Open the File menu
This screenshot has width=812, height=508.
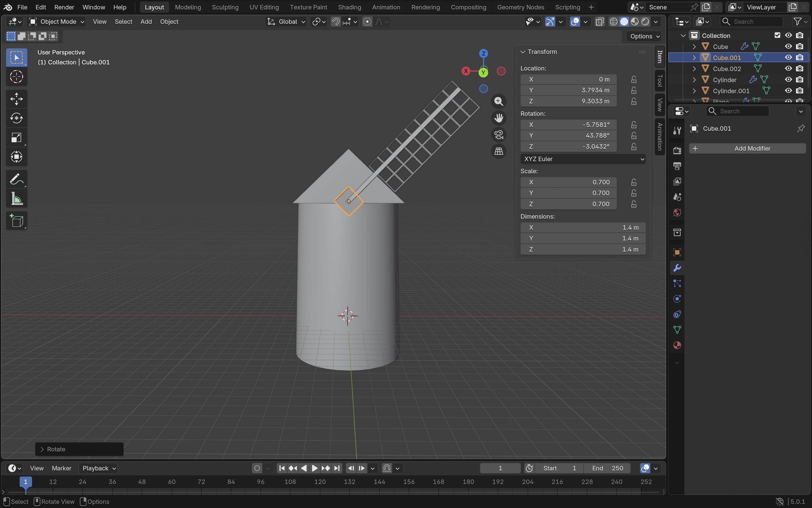click(x=22, y=7)
